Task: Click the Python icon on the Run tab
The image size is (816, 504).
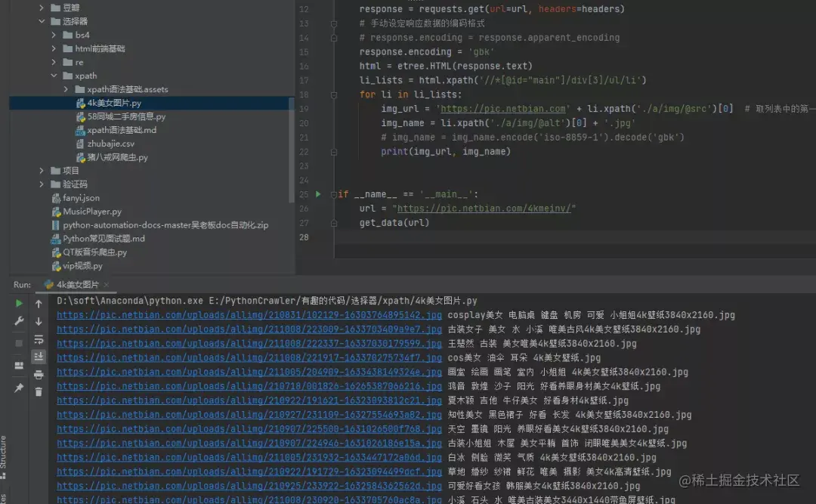Action: coord(48,284)
